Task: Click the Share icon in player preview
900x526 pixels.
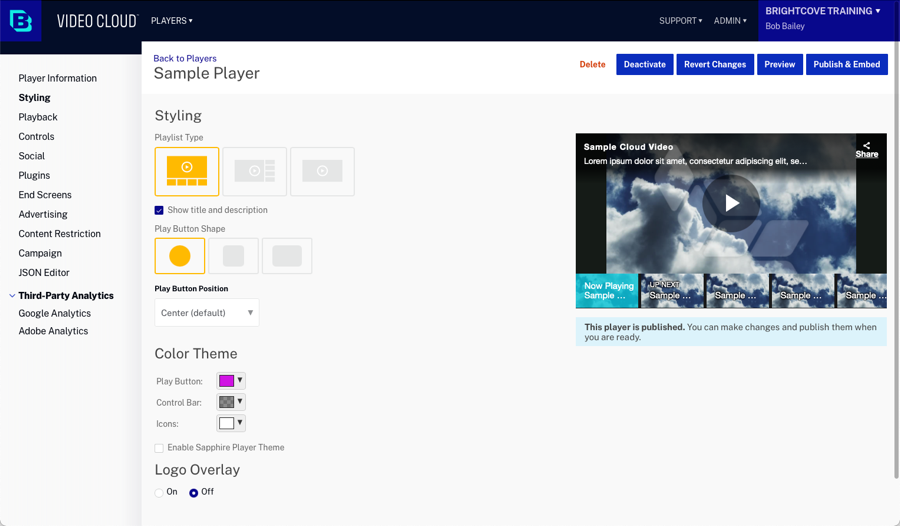Action: pos(866,149)
